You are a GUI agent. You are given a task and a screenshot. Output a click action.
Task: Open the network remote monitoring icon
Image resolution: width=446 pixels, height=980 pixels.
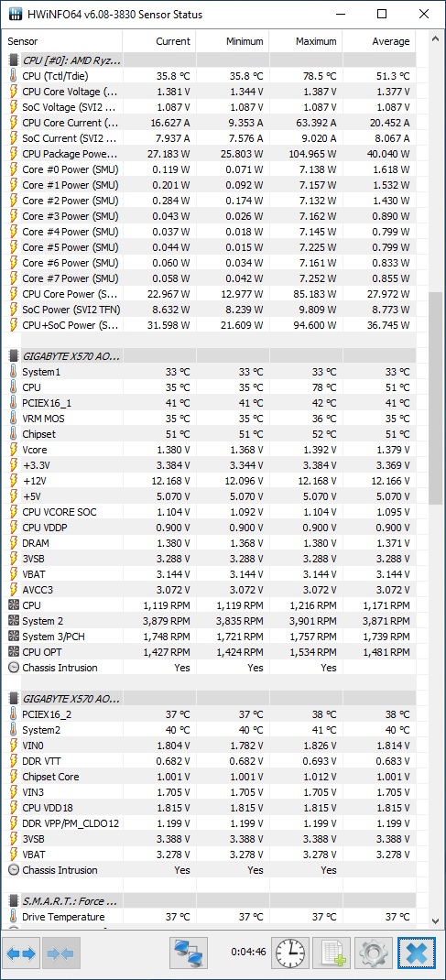pyautogui.click(x=188, y=953)
